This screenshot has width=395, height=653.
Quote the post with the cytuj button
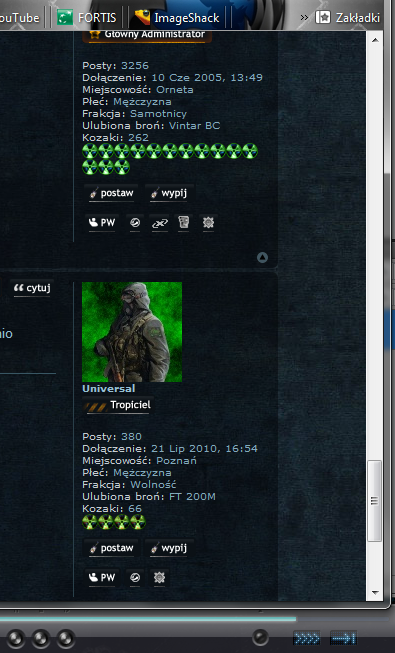32,288
